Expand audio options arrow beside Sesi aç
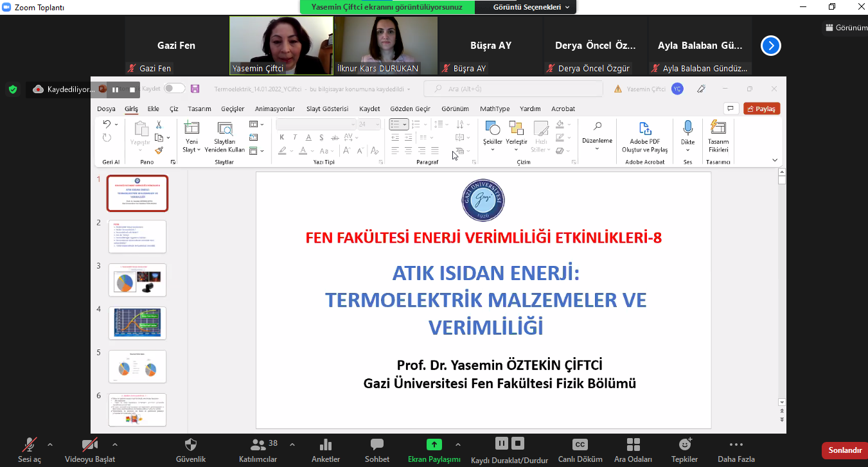Screen dimensions: 868x467 [50, 444]
